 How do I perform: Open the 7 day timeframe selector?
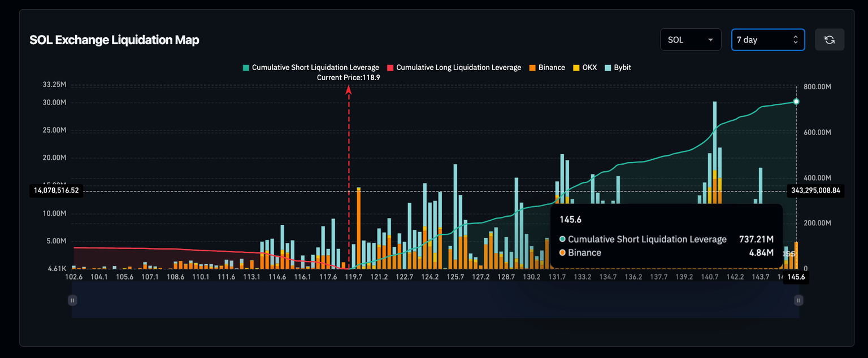[768, 40]
